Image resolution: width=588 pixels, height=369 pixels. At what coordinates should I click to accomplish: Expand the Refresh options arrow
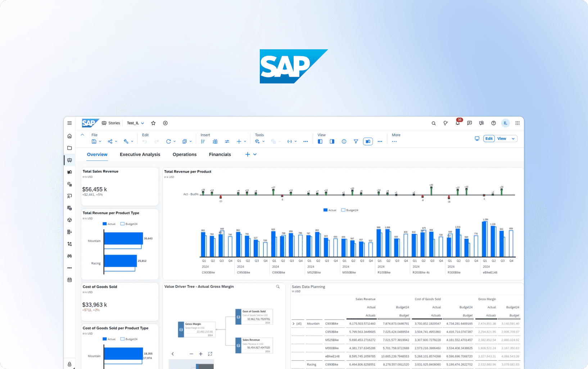click(175, 141)
